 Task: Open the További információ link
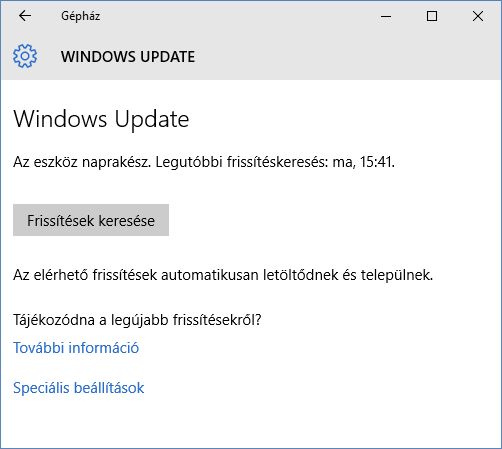tap(76, 348)
